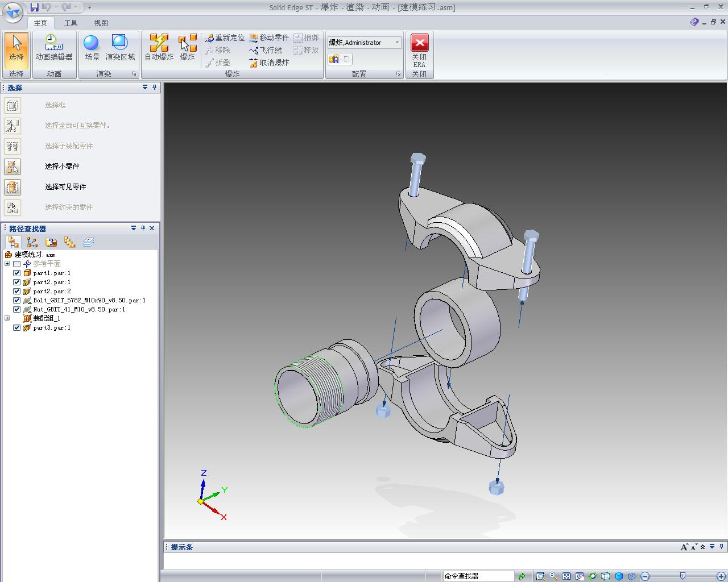Image resolution: width=728 pixels, height=582 pixels.
Task: Click the Fit view icon
Action: (x=566, y=576)
